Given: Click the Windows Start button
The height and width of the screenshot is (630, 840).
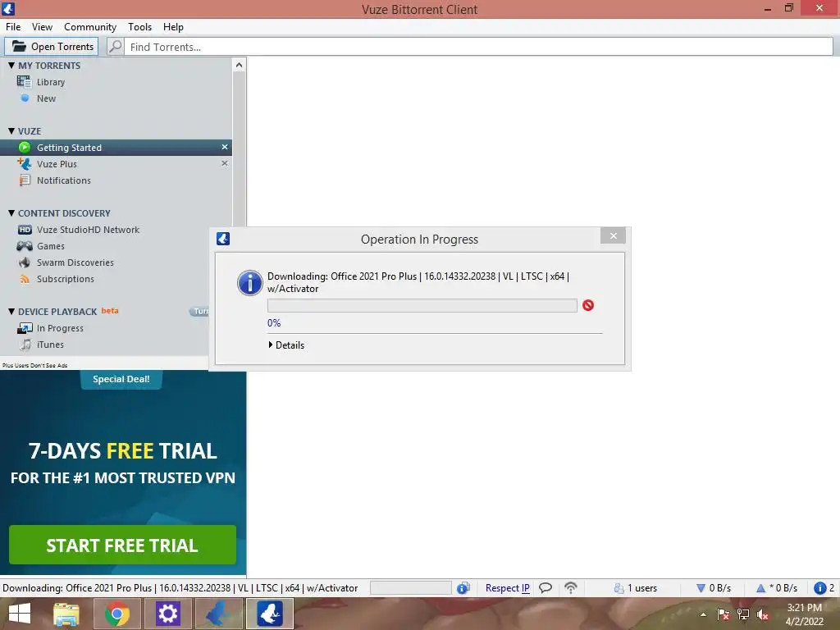Looking at the screenshot, I should click(x=20, y=614).
